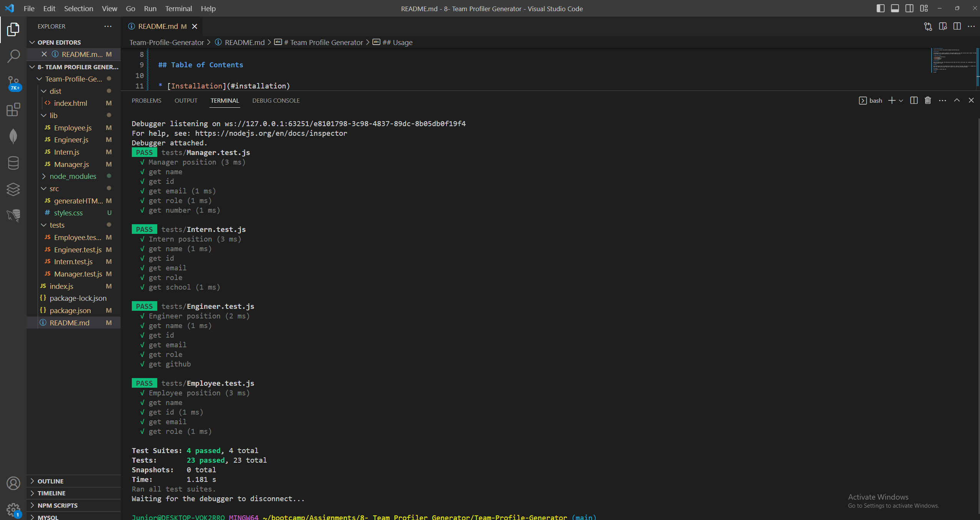Open the Extensions view

(x=13, y=110)
